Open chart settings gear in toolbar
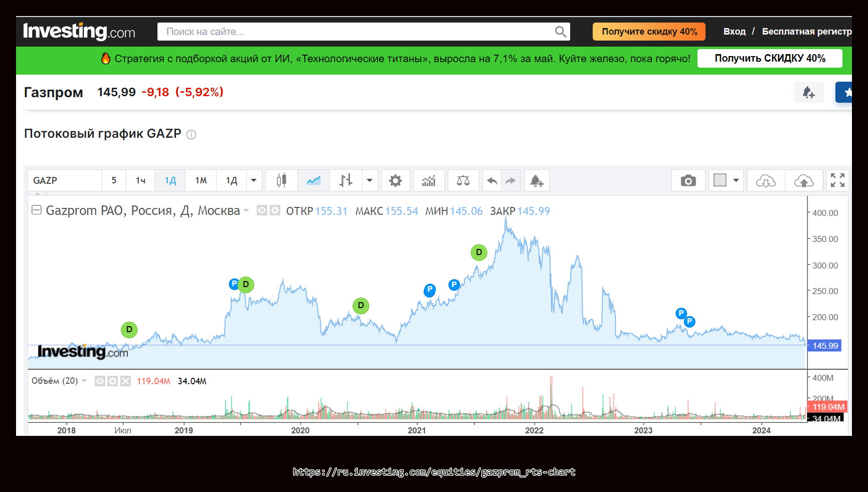Image resolution: width=868 pixels, height=492 pixels. pyautogui.click(x=395, y=180)
